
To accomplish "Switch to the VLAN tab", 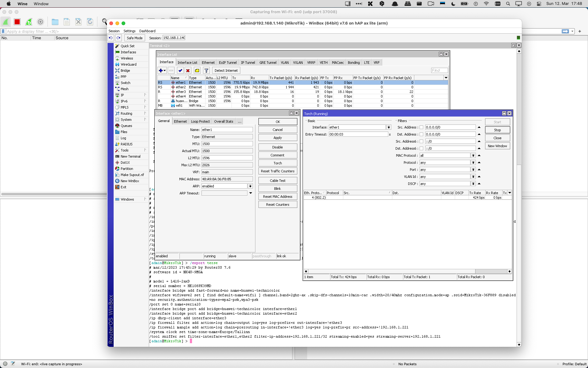I will pos(285,63).
